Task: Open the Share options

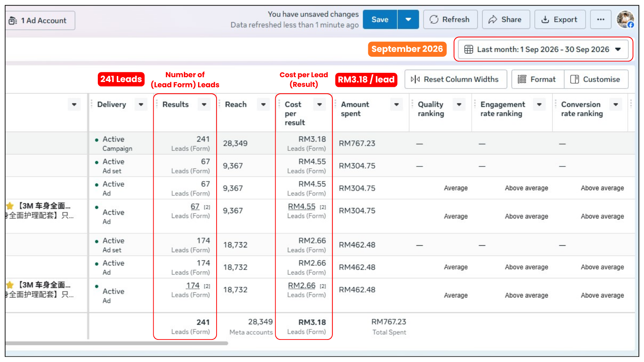Action: pyautogui.click(x=506, y=19)
